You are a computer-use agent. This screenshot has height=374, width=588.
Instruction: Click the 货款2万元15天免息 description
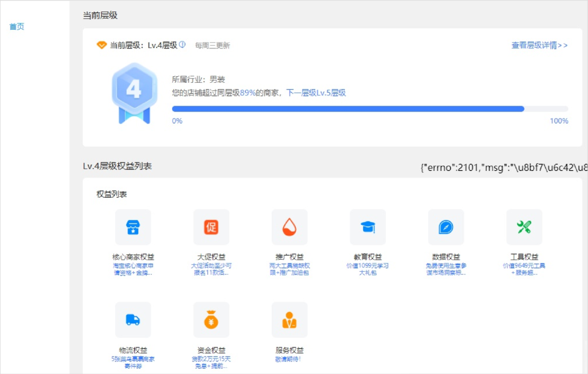click(x=211, y=362)
